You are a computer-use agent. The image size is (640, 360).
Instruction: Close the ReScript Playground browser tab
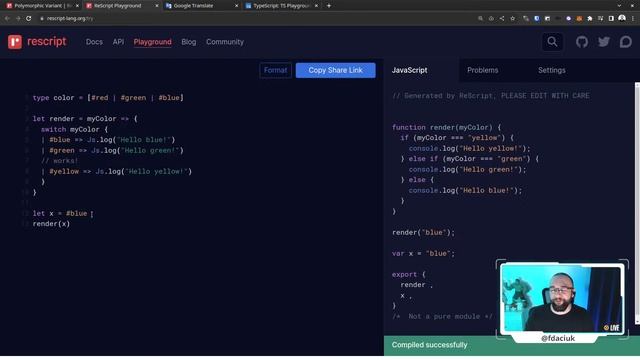[157, 6]
